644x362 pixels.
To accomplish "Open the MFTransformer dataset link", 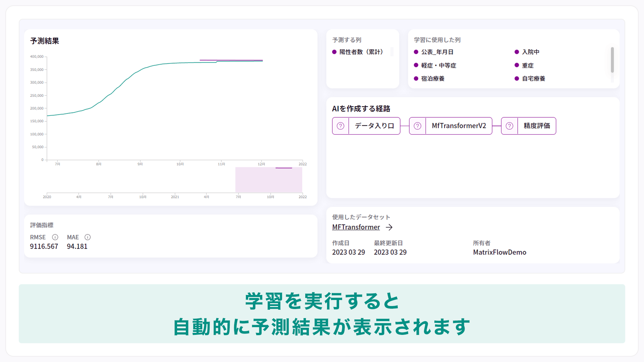I will point(356,227).
